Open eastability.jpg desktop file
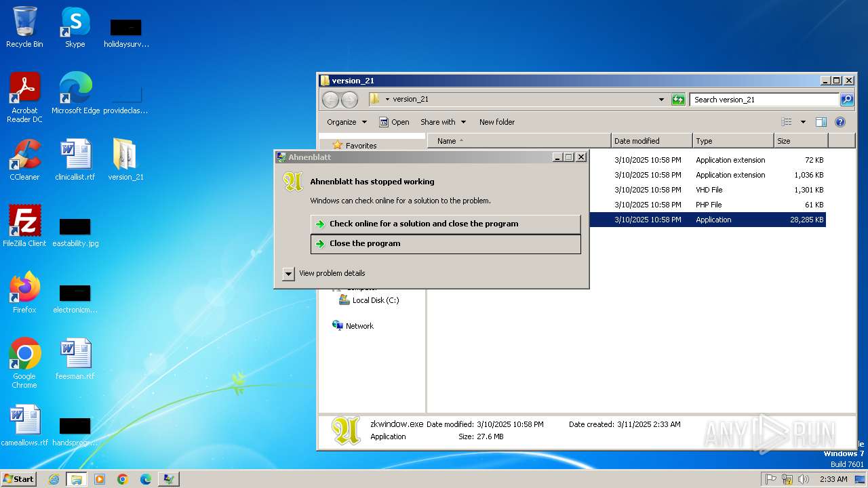The width and height of the screenshot is (868, 488). point(75,232)
